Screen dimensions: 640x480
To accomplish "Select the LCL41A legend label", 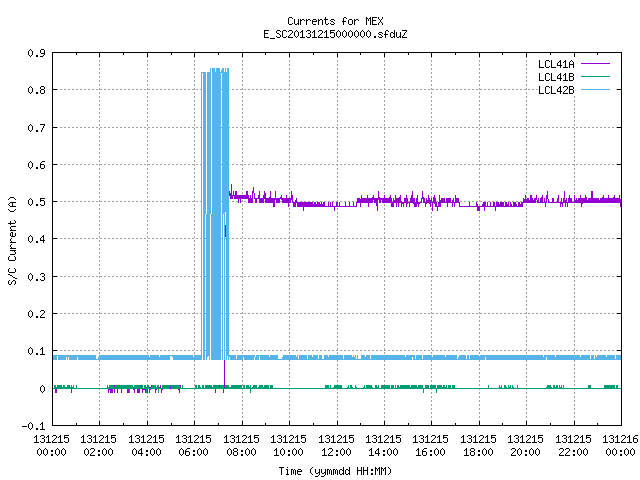I will coord(556,64).
